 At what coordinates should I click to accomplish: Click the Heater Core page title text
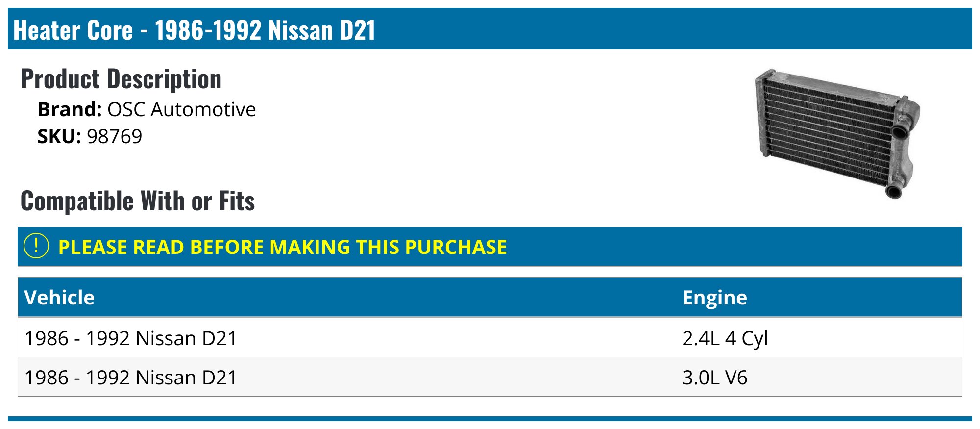194,30
